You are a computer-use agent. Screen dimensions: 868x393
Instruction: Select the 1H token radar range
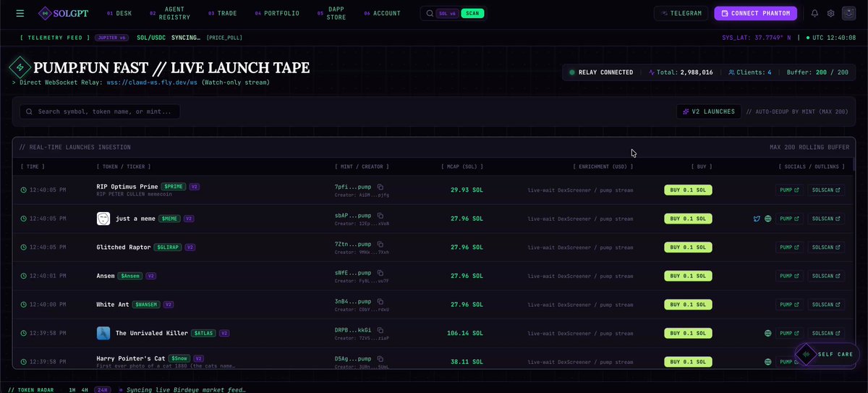click(x=72, y=389)
